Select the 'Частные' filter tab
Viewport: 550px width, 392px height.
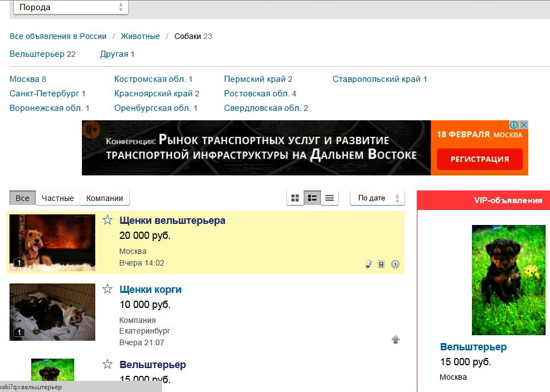pyautogui.click(x=57, y=198)
